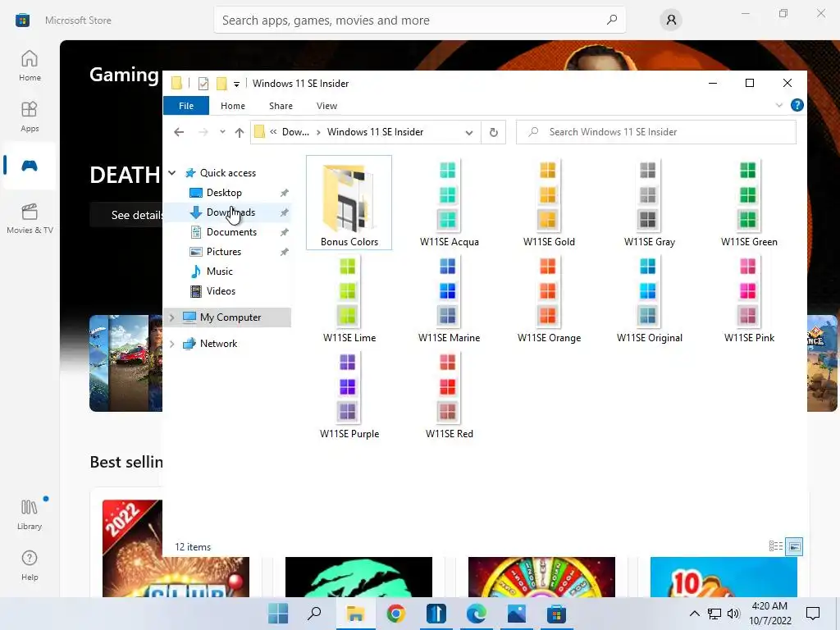Select the W11SE Original theme file
840x630 pixels.
[649, 299]
